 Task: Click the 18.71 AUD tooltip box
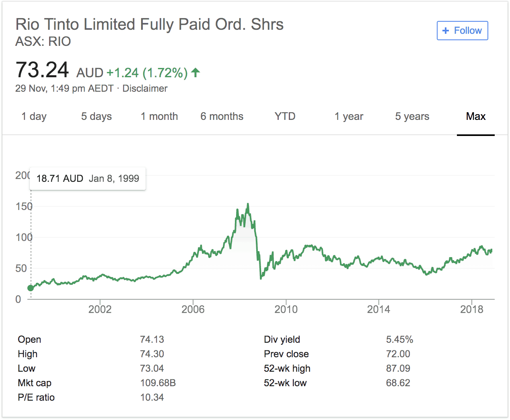pos(88,178)
